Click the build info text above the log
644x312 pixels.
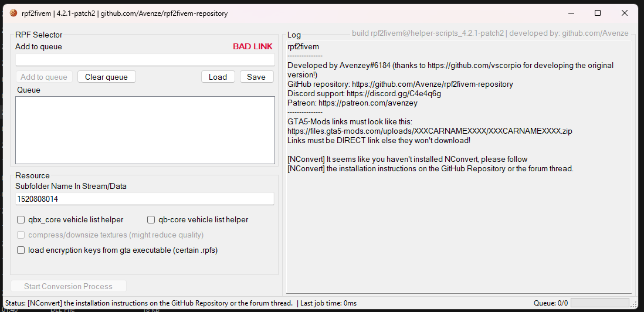tap(490, 33)
